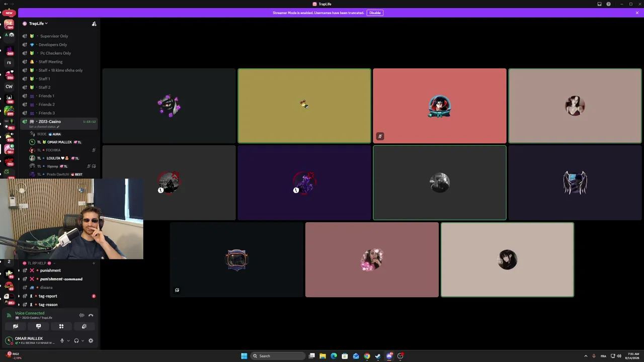This screenshot has height=362, width=644.
Task: Open the server icon with 2K+ badge
Action: 9,299
